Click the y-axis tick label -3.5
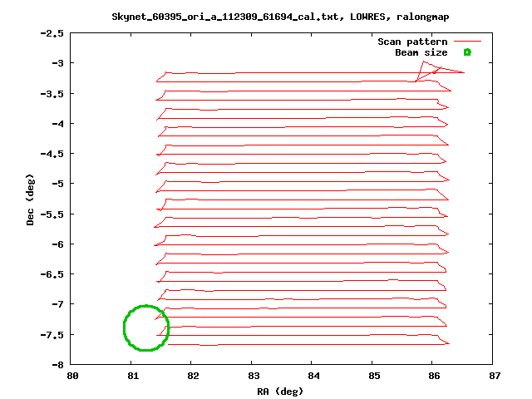 [x=52, y=94]
